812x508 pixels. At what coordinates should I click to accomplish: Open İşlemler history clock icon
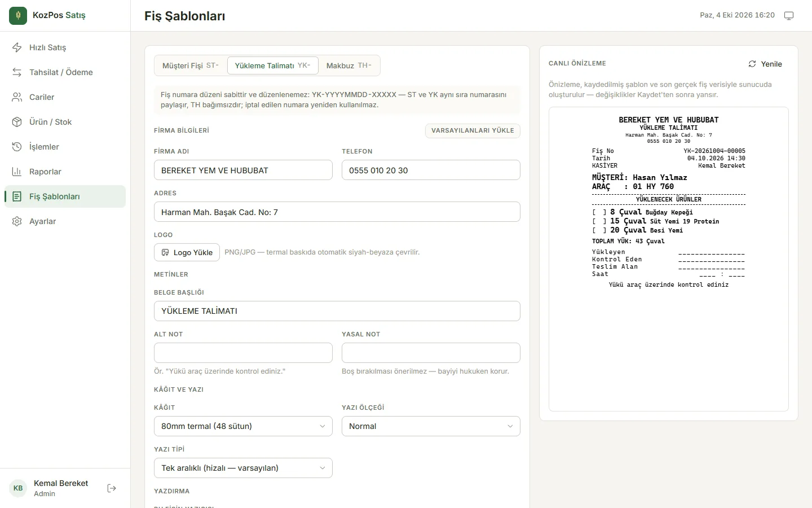tap(17, 147)
